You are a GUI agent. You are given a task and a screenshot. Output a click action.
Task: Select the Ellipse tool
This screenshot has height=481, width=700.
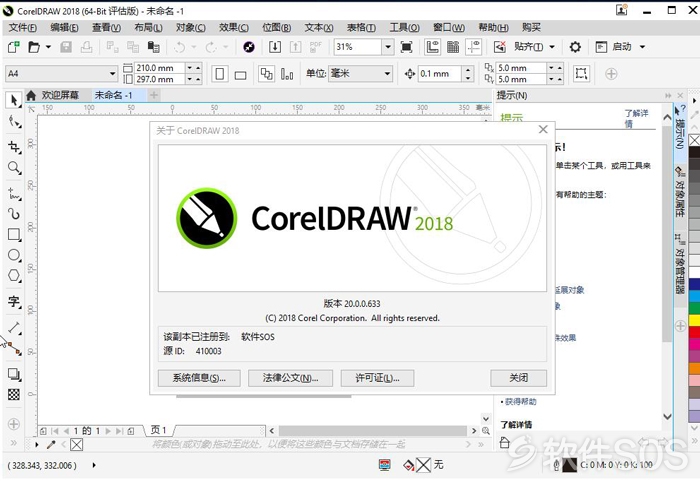14,255
